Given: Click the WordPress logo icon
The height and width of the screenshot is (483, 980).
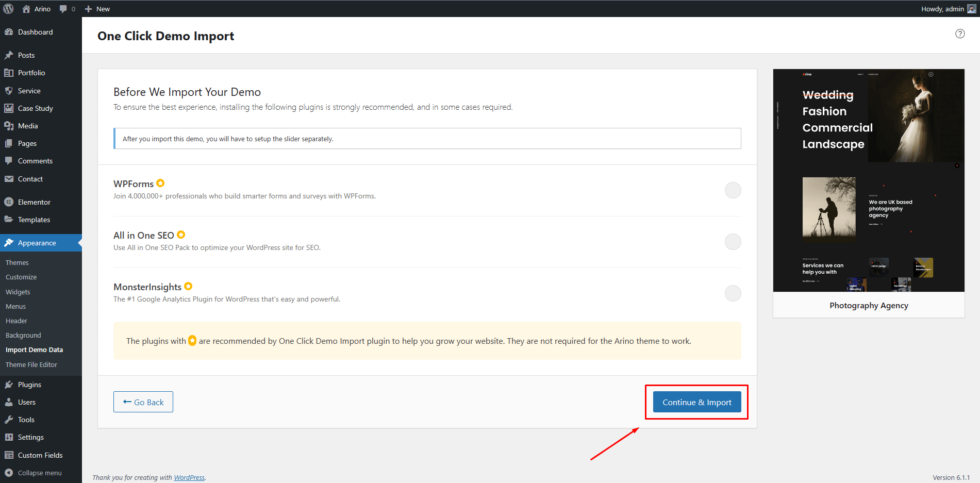Looking at the screenshot, I should point(8,9).
